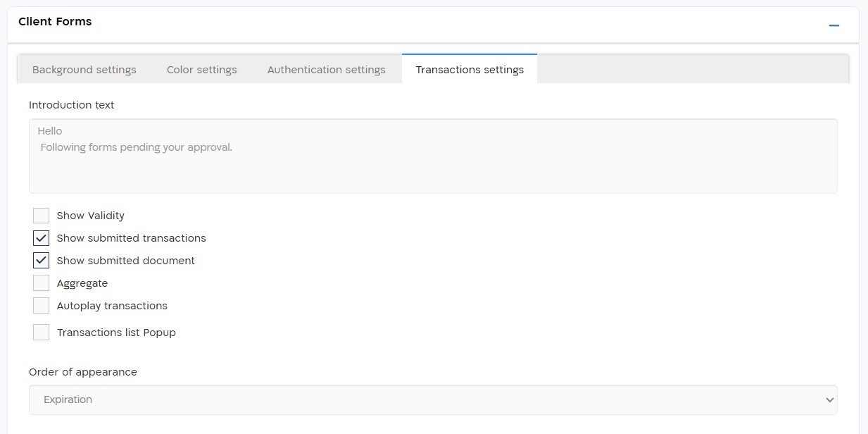Switch to Background settings tab
This screenshot has height=434, width=868.
[84, 70]
